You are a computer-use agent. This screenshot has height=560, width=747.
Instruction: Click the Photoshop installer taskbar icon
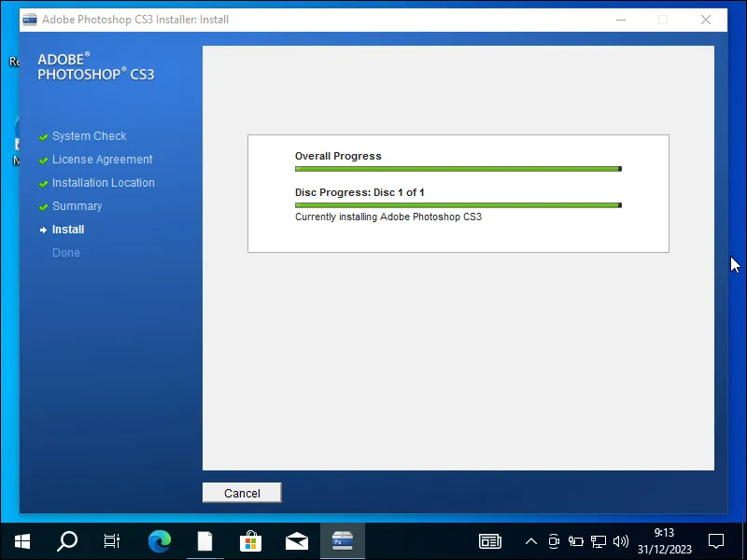coord(342,540)
